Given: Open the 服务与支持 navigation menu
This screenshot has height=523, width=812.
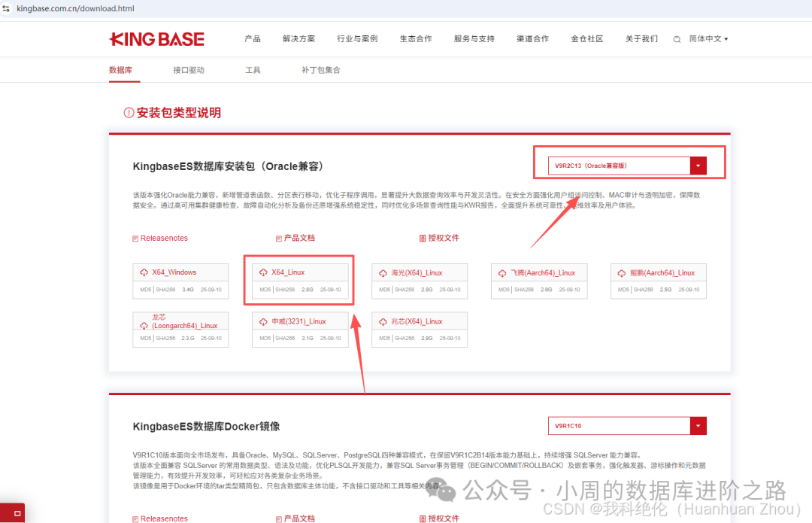Looking at the screenshot, I should [474, 39].
